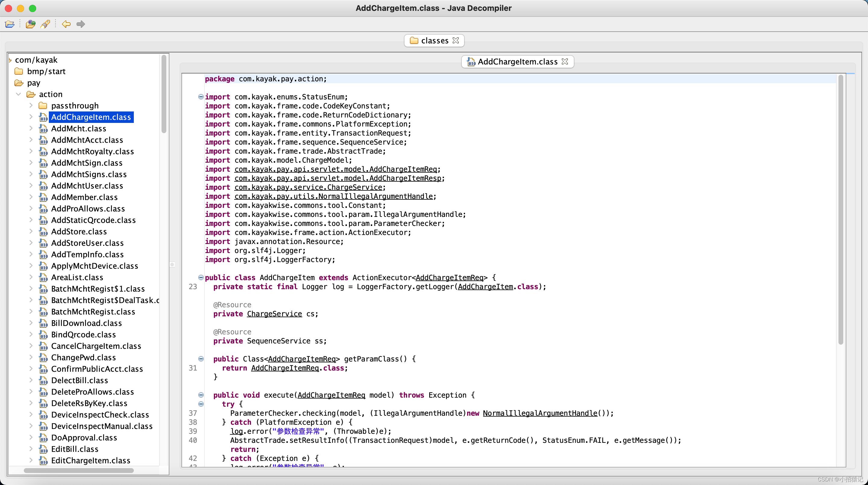Collapse the action folder in the tree

18,94
